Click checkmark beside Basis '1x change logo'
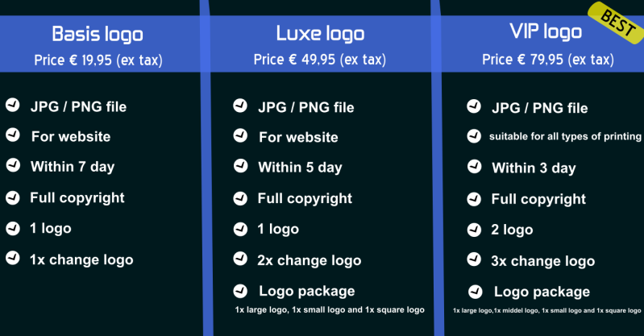The image size is (644, 336). pos(13,259)
